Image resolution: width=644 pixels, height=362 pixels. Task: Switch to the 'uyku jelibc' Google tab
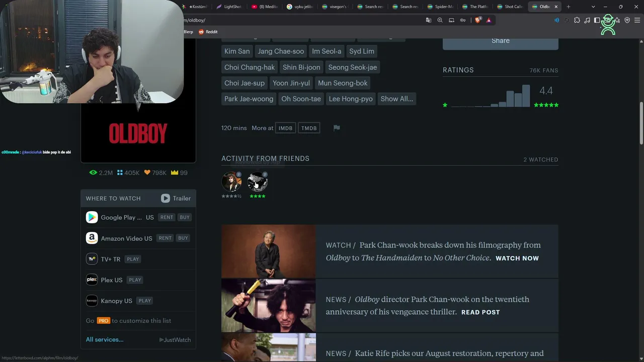(x=299, y=7)
